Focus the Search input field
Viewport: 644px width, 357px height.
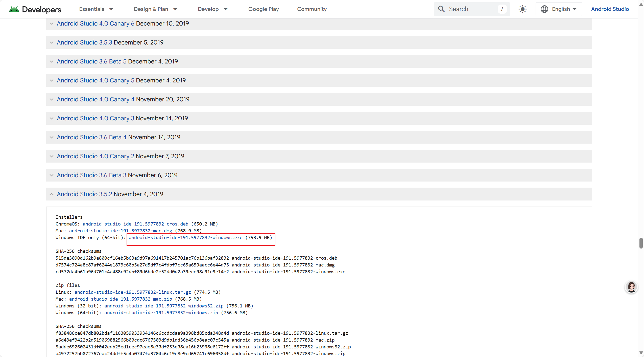click(471, 9)
